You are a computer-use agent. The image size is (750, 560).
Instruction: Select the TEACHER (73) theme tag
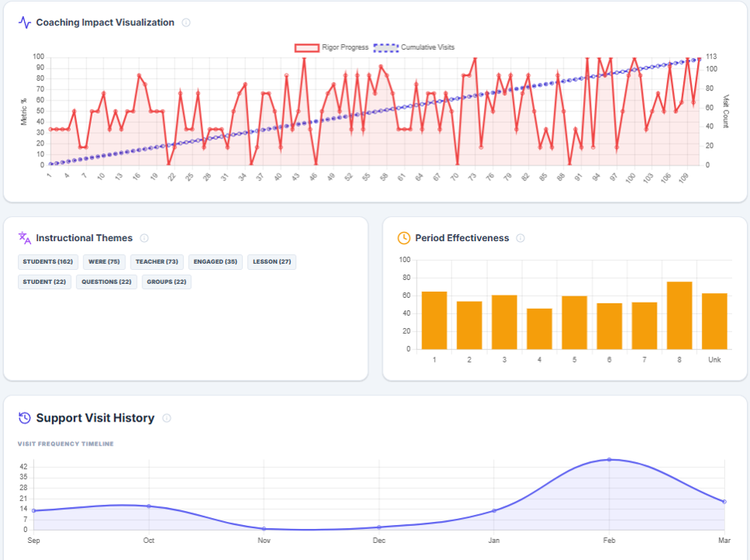[156, 262]
